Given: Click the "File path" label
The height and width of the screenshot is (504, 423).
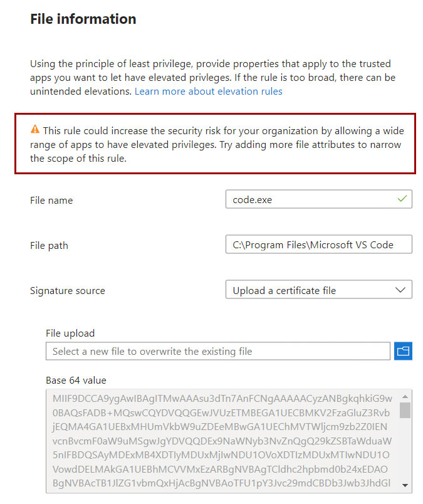Looking at the screenshot, I should [49, 246].
